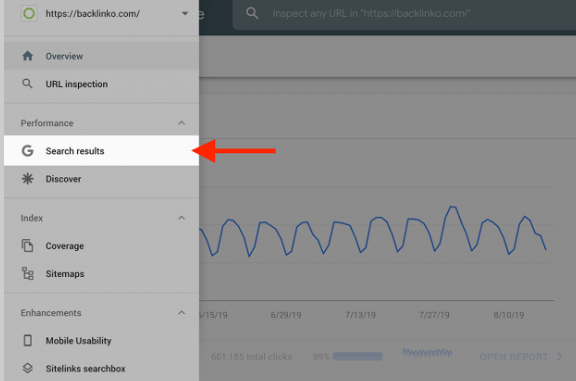Click the Coverage pages icon
Screen dimensions: 576x381
click(x=28, y=245)
